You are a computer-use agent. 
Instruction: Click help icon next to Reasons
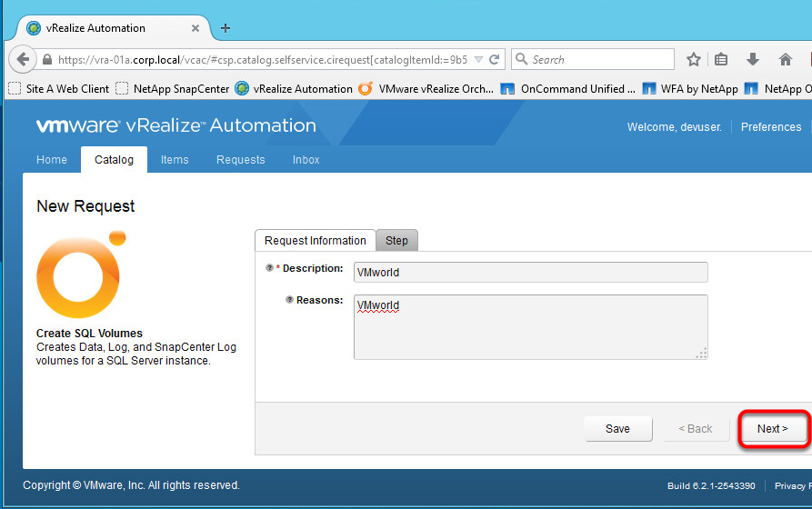[x=289, y=299]
